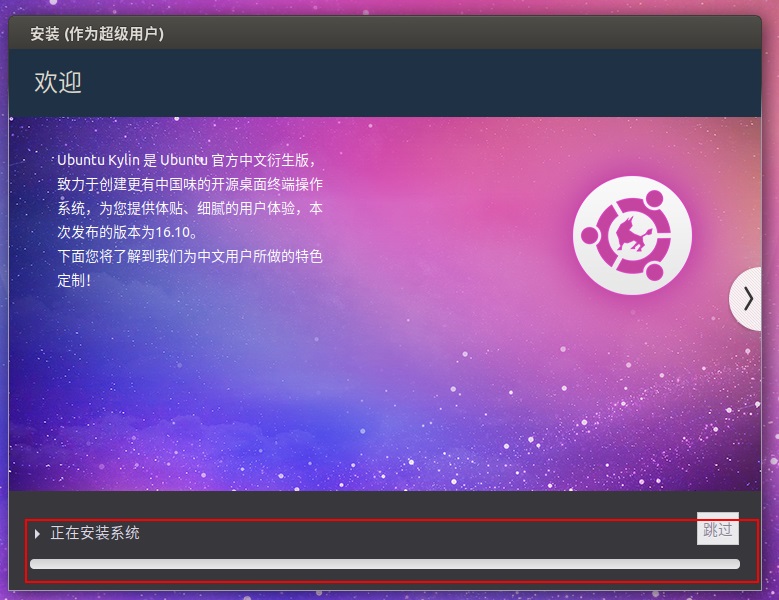Click the first line starting Ubuntu Kylin 是
Viewport: 779px width, 600px height.
pos(186,160)
